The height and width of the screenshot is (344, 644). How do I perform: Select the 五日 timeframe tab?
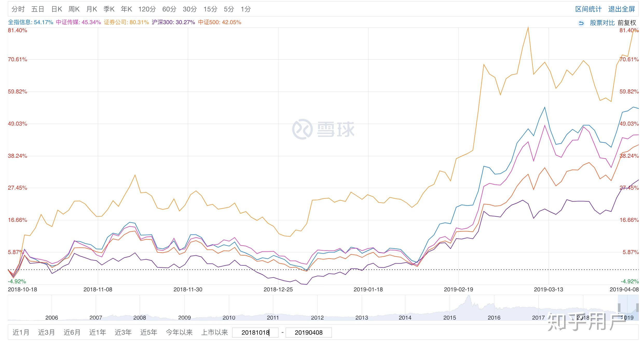coord(38,9)
